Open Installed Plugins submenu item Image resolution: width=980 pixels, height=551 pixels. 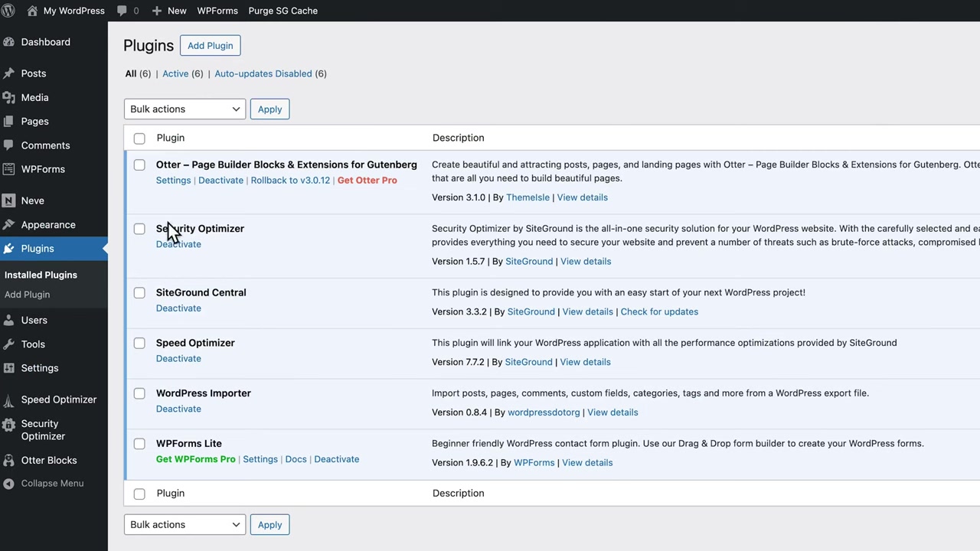coord(41,275)
